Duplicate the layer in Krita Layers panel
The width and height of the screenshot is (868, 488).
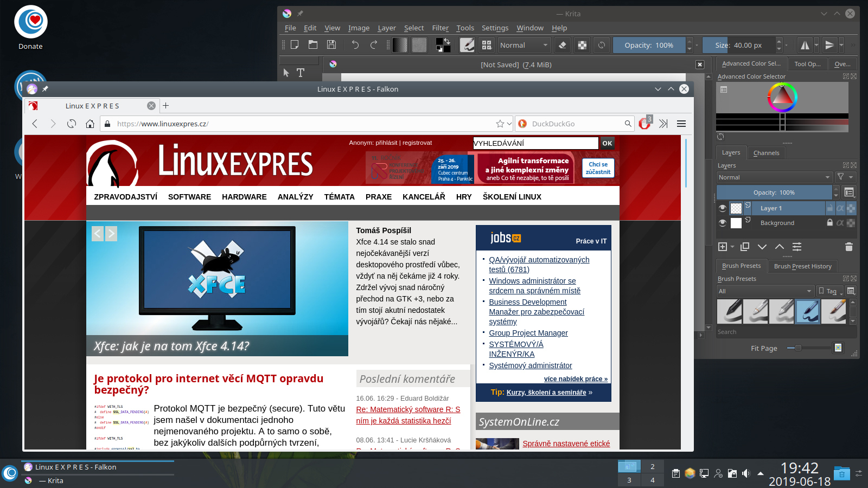[745, 247]
